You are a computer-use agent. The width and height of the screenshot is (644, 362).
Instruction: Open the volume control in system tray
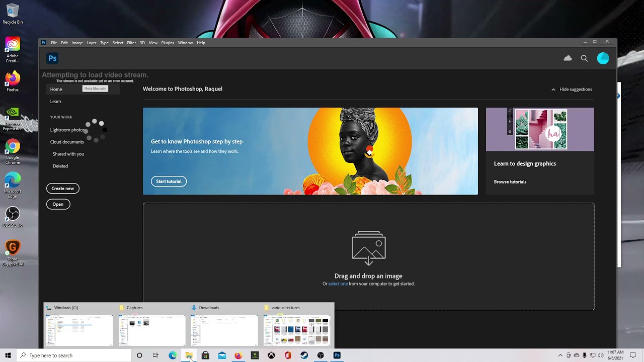601,355
